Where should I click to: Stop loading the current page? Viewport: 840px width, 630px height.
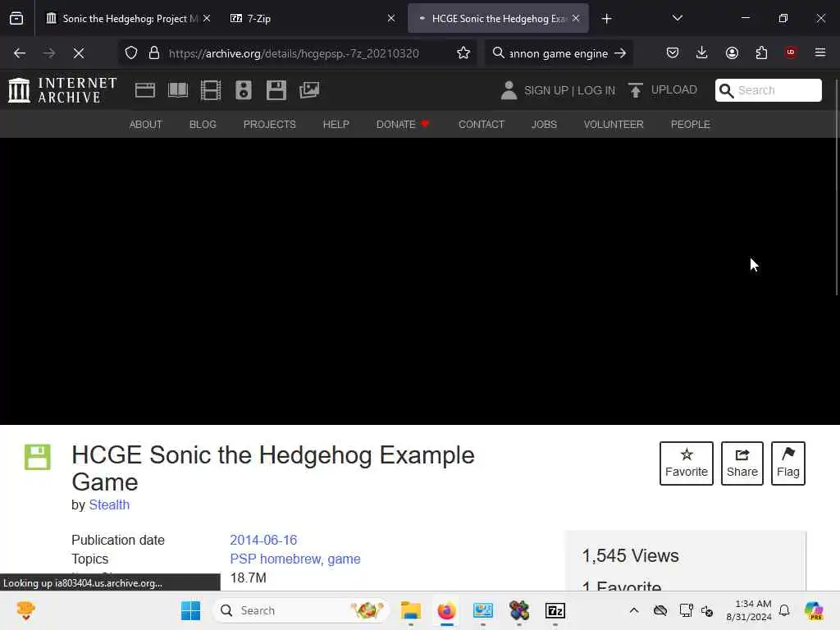click(x=78, y=53)
